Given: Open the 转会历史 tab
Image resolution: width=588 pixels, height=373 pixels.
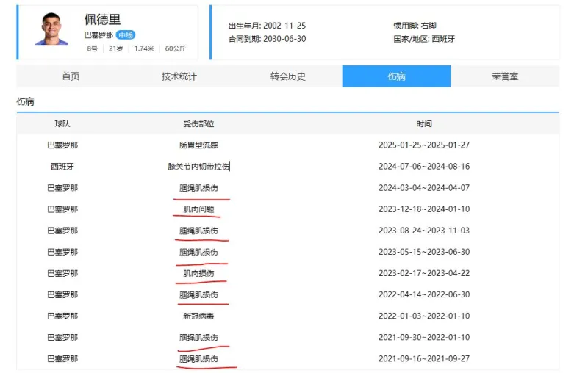Looking at the screenshot, I should point(287,76).
